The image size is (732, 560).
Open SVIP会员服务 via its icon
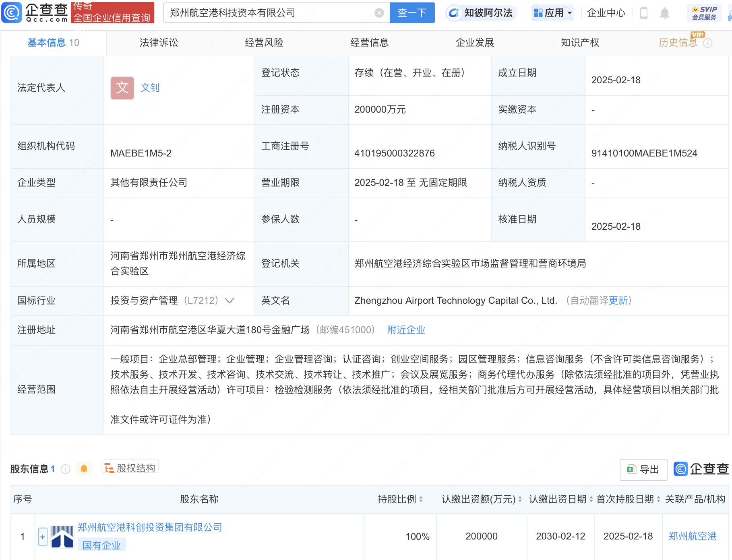coord(704,12)
